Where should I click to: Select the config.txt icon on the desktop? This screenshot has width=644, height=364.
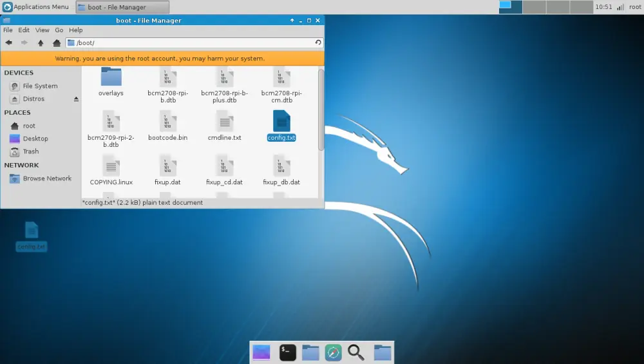coord(32,236)
